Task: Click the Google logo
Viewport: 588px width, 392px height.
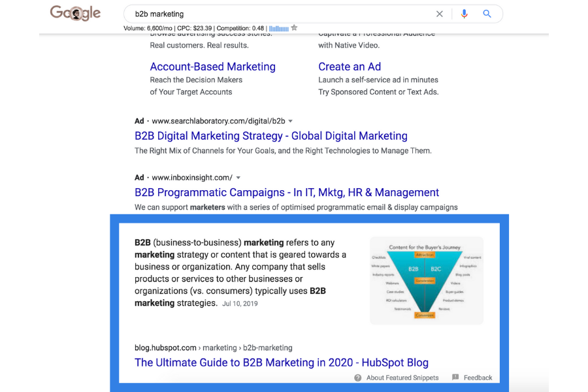Action: 75,13
